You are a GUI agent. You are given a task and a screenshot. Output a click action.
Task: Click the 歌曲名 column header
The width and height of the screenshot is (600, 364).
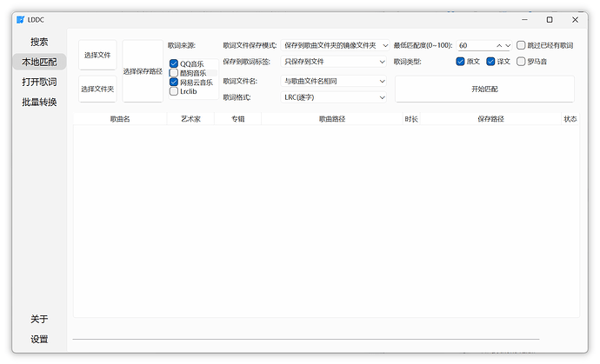[x=120, y=119]
